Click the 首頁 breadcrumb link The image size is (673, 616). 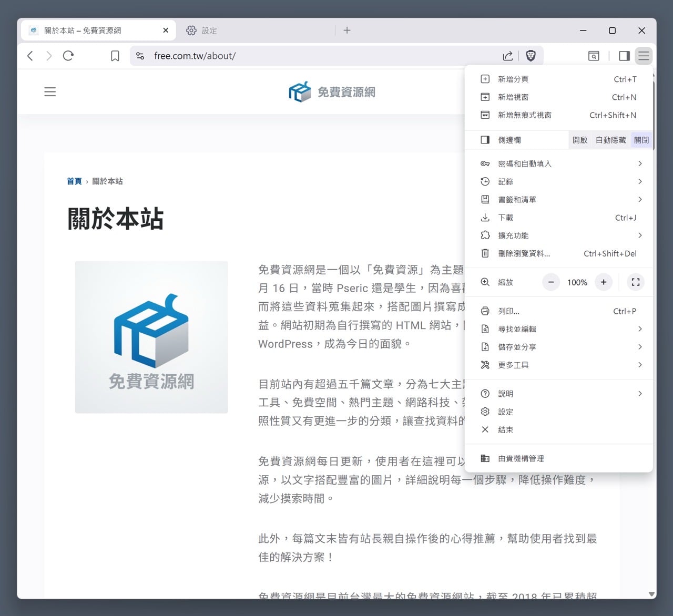pyautogui.click(x=74, y=181)
